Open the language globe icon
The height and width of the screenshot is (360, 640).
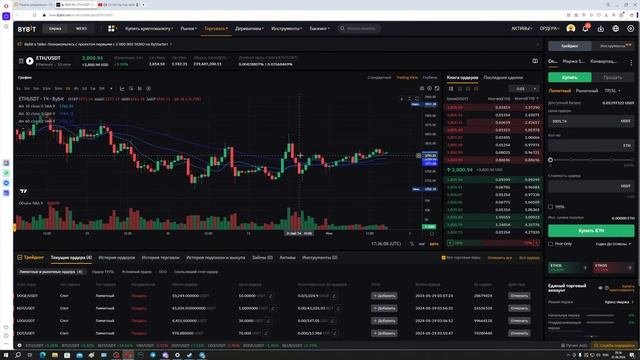point(616,29)
